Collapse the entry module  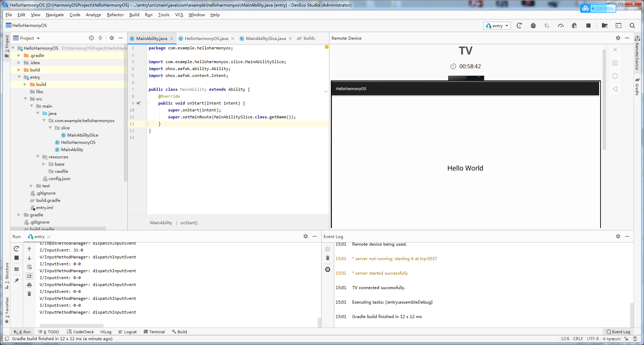[x=19, y=77]
